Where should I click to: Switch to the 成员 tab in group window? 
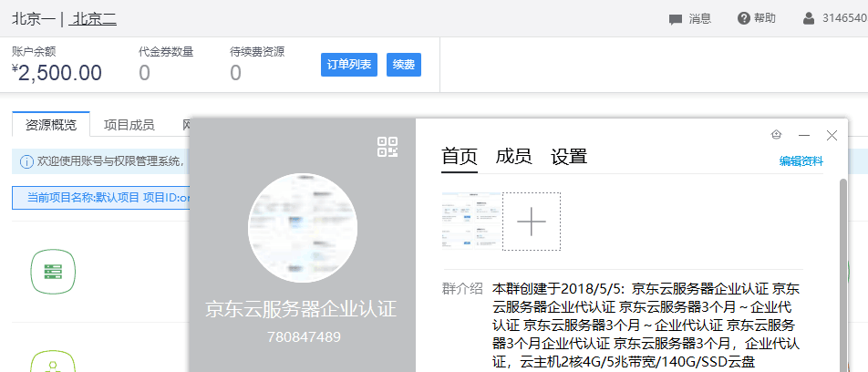point(513,157)
